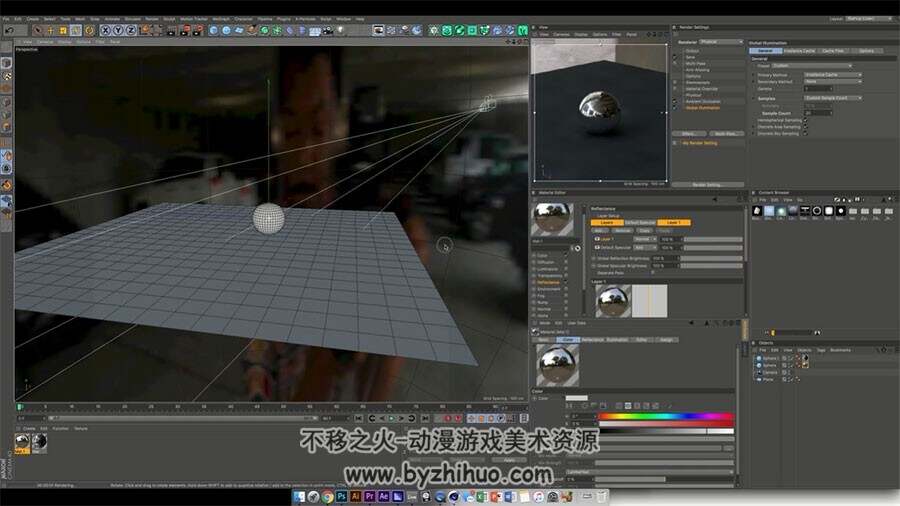The height and width of the screenshot is (506, 900).
Task: Open the MoGraph menu
Action: pyautogui.click(x=220, y=19)
